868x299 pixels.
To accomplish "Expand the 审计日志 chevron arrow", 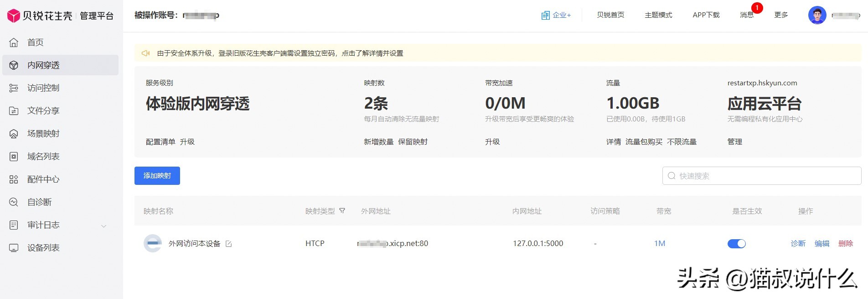I will click(103, 226).
